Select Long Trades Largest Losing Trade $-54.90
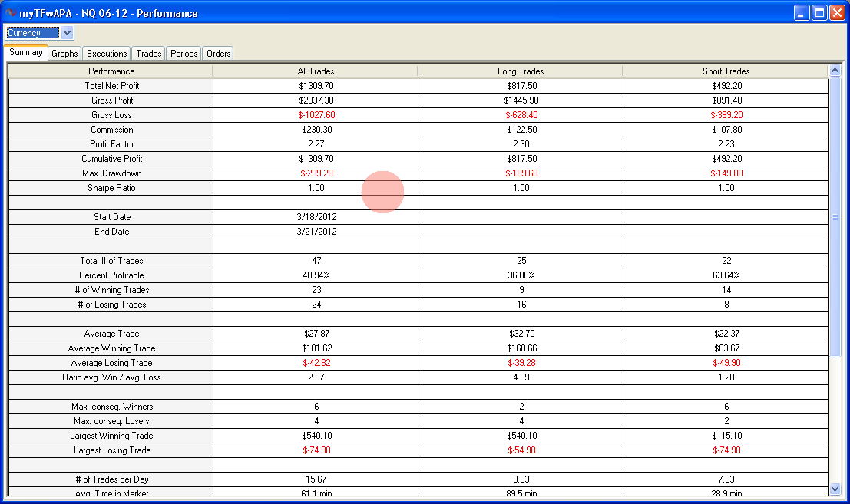 pyautogui.click(x=521, y=451)
